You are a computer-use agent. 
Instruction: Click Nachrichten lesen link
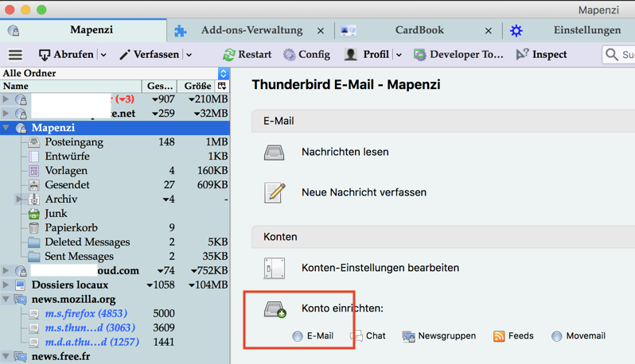click(x=345, y=152)
